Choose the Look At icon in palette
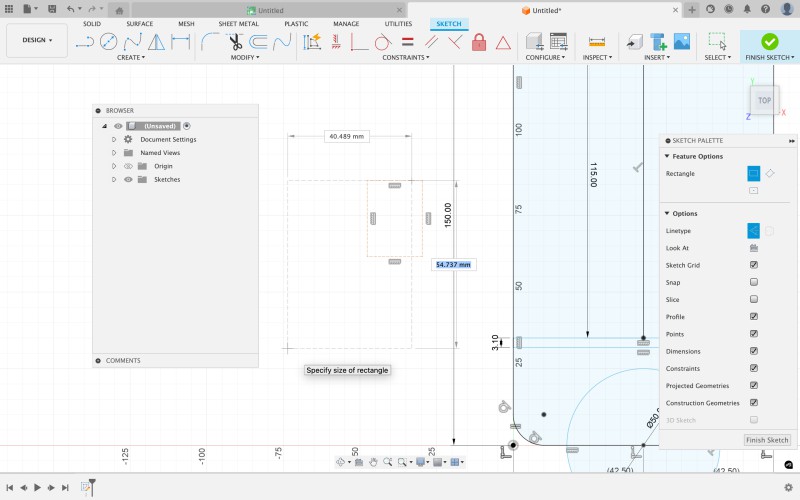The width and height of the screenshot is (800, 500). click(753, 248)
